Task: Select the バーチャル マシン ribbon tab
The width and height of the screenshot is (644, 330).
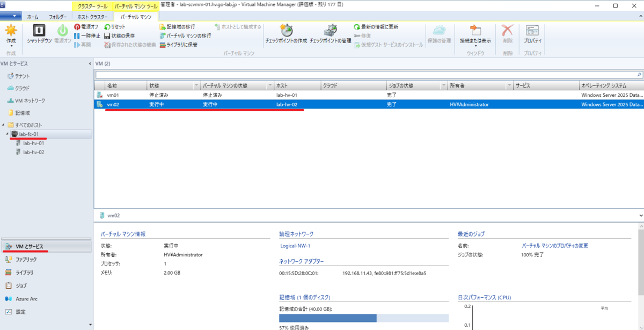Action: click(136, 17)
